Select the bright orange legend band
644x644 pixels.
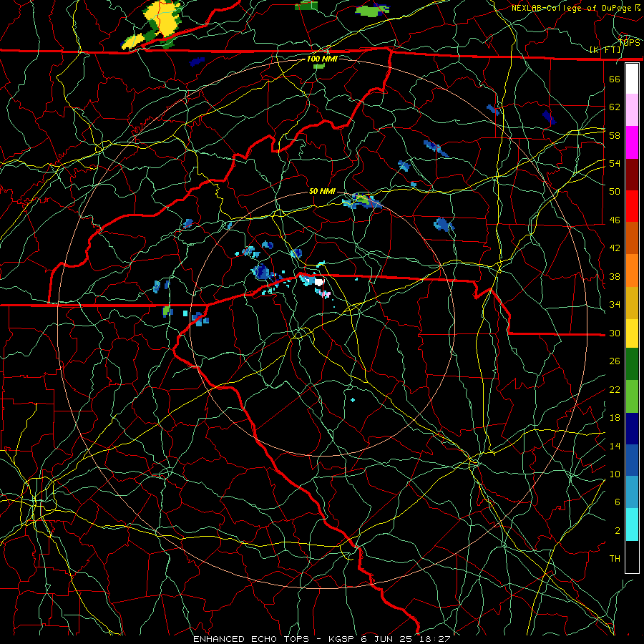(632, 270)
